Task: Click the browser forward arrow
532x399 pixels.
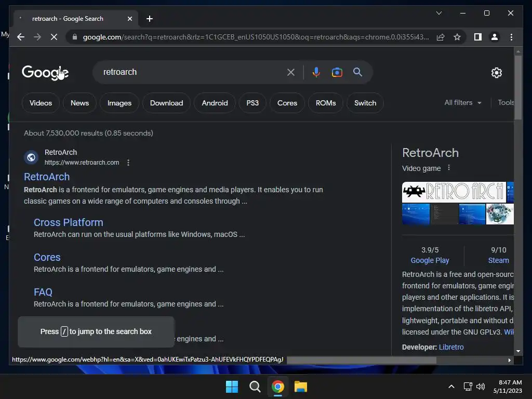Action: 37,37
